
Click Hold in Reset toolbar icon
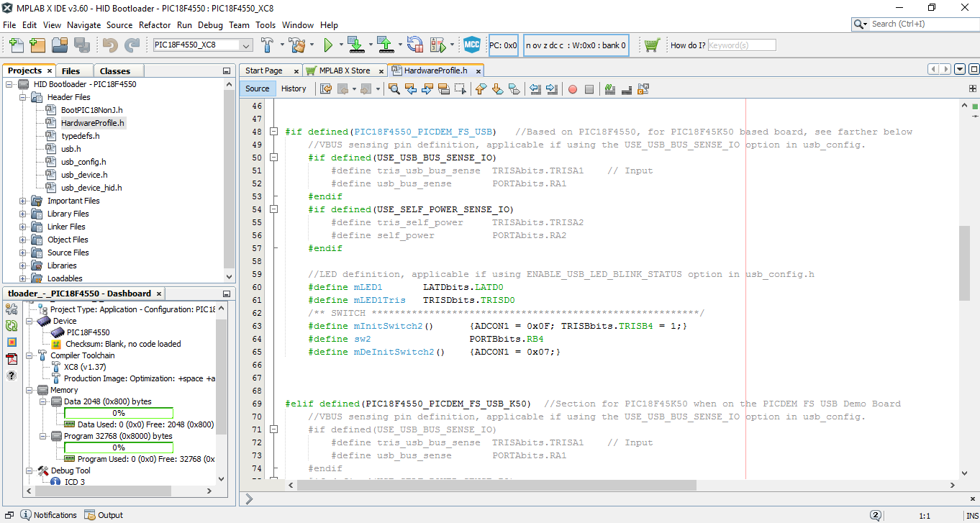(x=415, y=45)
